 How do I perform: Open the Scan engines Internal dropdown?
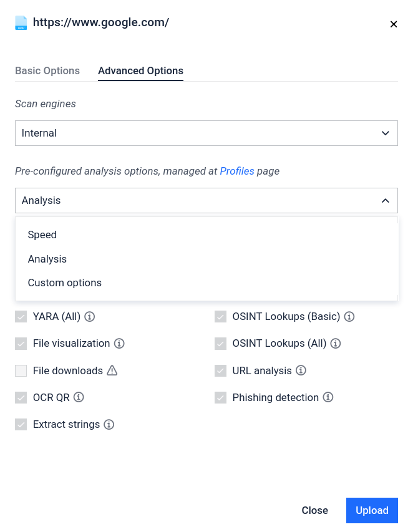point(206,133)
